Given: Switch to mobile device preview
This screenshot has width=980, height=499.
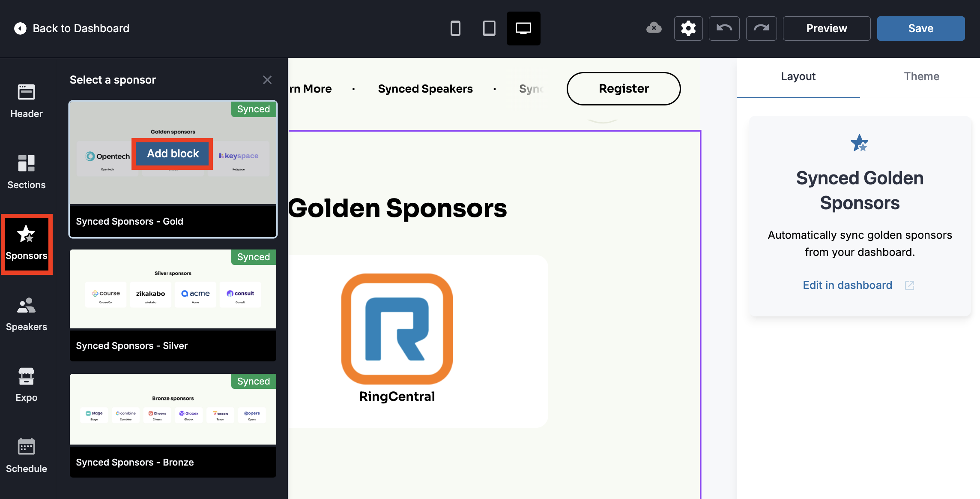Looking at the screenshot, I should click(x=455, y=28).
